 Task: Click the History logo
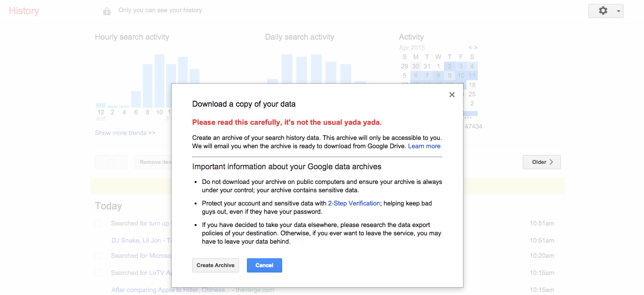click(24, 10)
